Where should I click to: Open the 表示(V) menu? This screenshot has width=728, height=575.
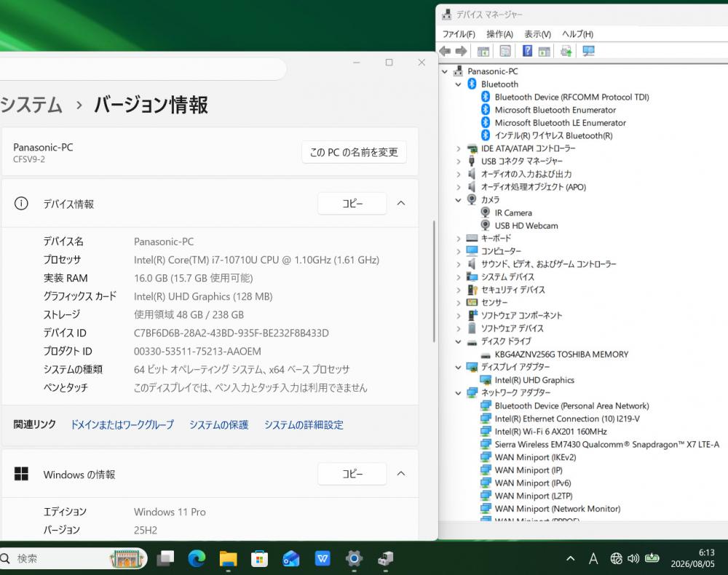pyautogui.click(x=538, y=34)
